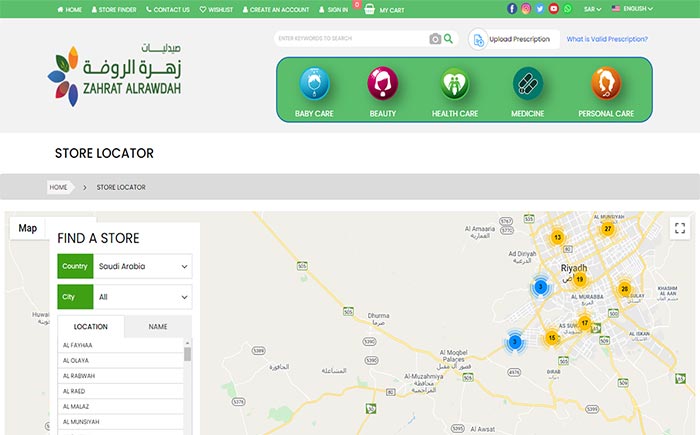
Task: Switch to the Location tab
Action: click(x=91, y=326)
